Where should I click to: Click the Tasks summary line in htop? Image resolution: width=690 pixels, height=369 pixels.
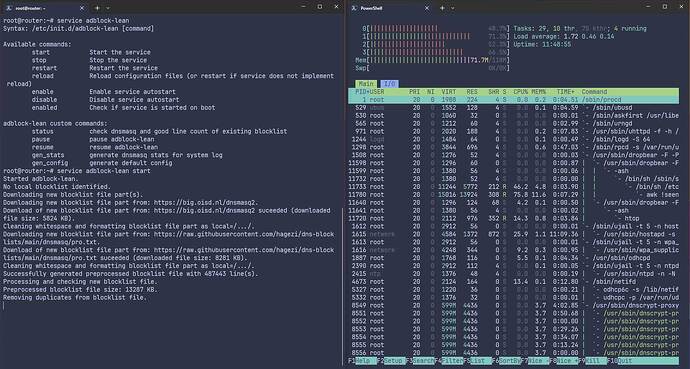tap(580, 29)
